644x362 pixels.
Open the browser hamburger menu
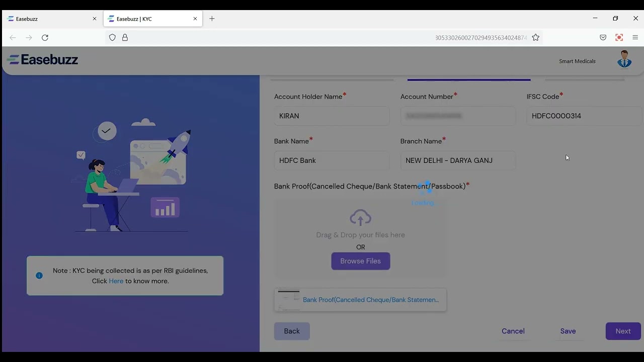(x=635, y=38)
